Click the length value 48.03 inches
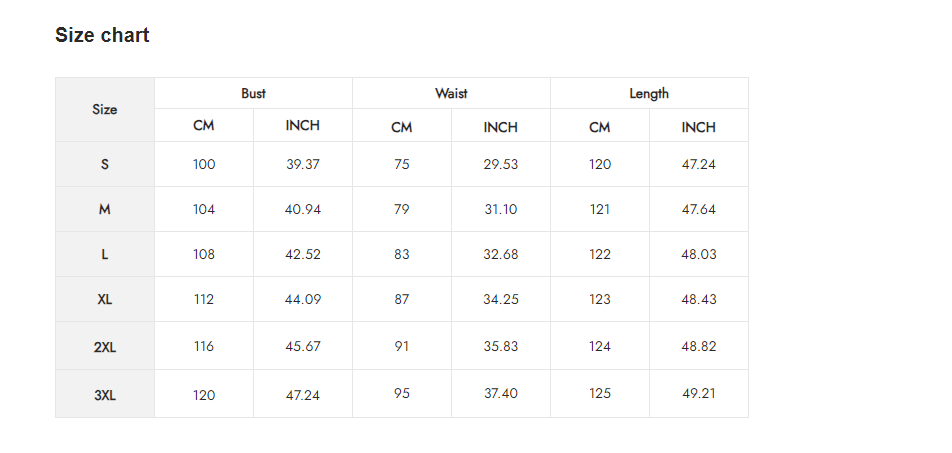The image size is (952, 453). (x=699, y=254)
